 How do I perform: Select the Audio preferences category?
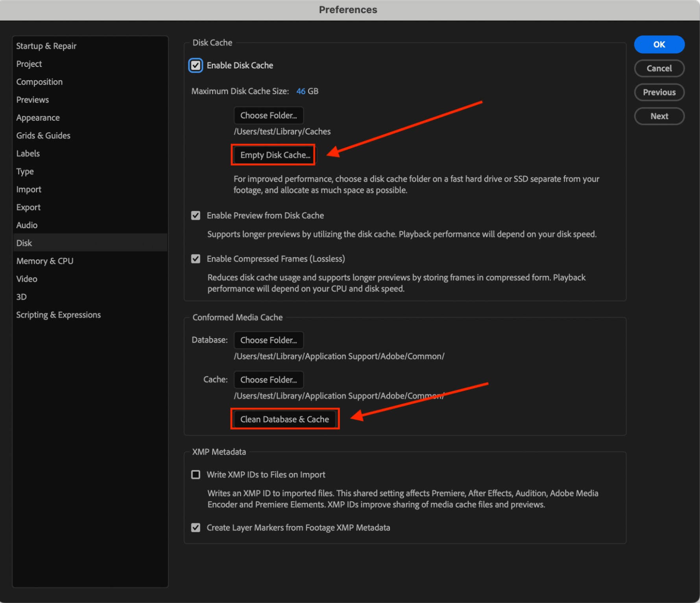27,225
